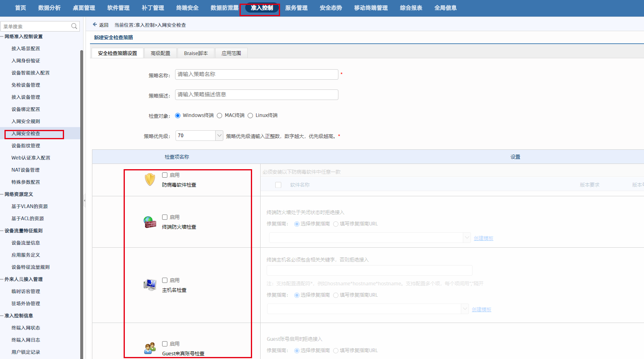The height and width of the screenshot is (359, 644).
Task: Collapse the 准入控制信息 group
Action: pos(2,316)
